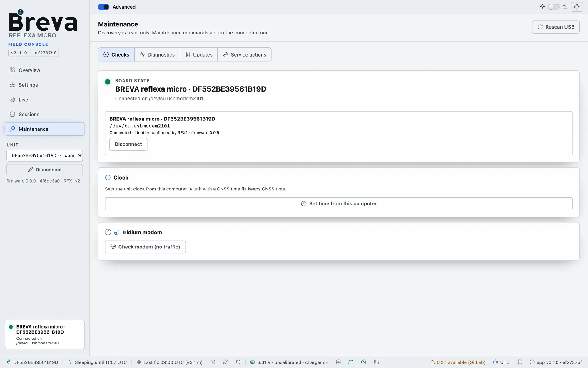
Task: Click the Iridium satellite dish status icon
Action: [x=226, y=362]
